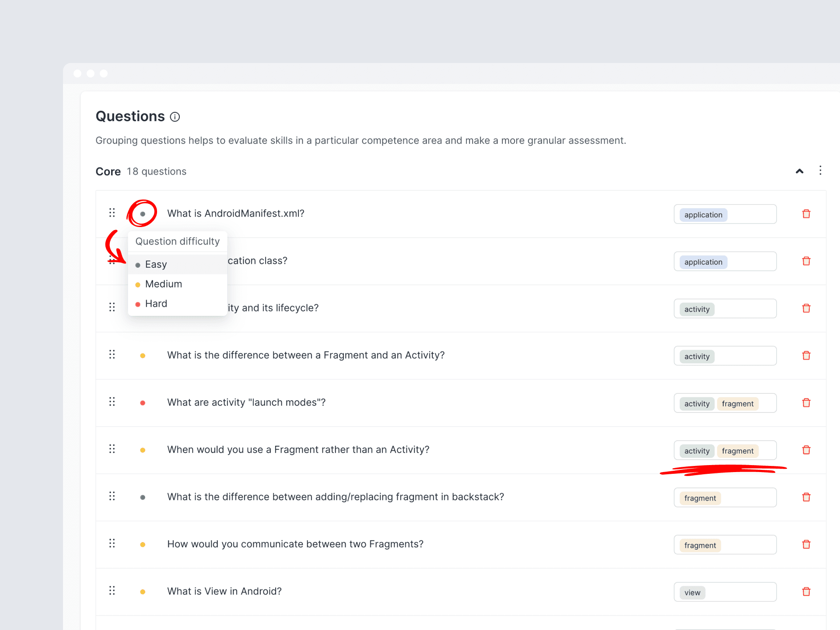Select Easy difficulty option
The height and width of the screenshot is (630, 840).
pos(156,265)
